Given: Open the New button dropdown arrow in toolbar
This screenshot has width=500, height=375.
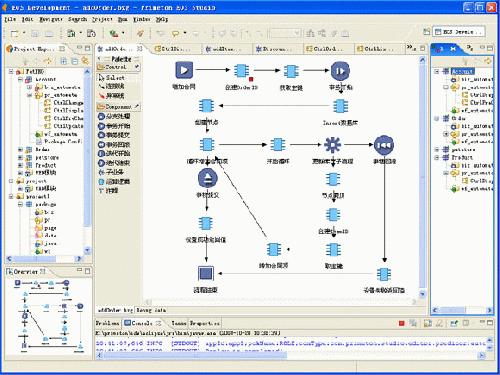Looking at the screenshot, I should click(24, 33).
